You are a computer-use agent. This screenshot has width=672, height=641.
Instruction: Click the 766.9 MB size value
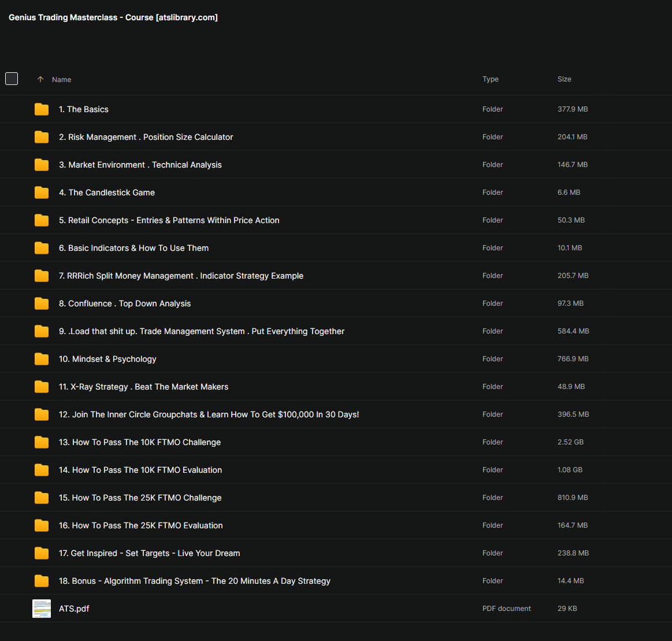573,359
